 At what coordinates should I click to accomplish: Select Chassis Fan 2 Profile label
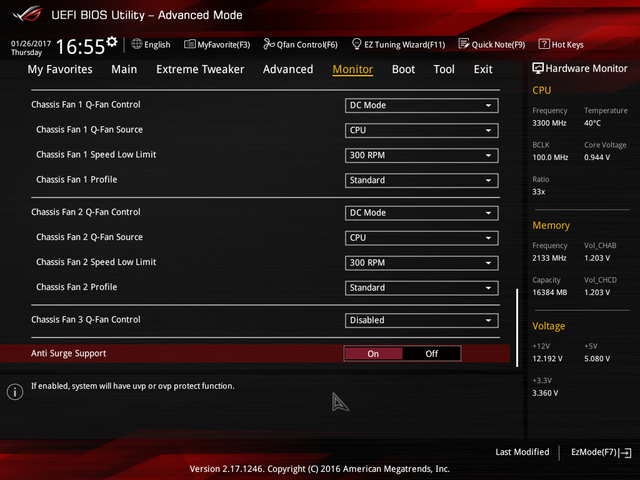tap(76, 287)
